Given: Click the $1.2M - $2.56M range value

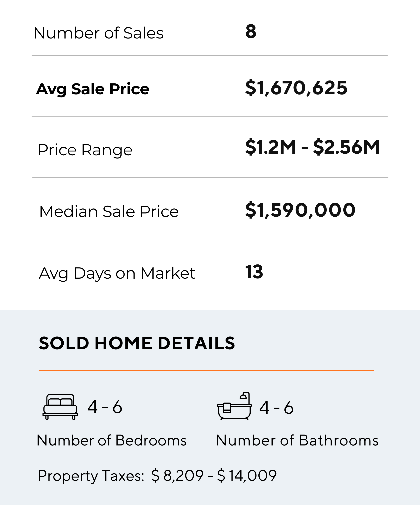Looking at the screenshot, I should [312, 147].
